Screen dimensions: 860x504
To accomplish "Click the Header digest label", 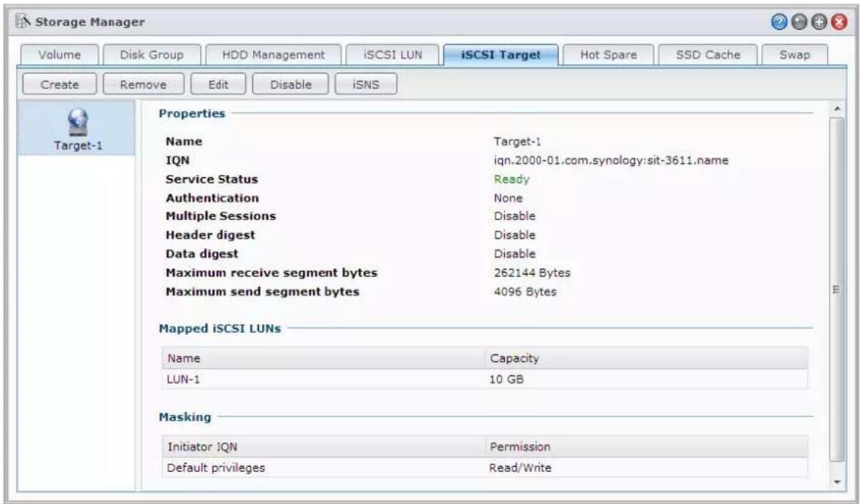I will 210,235.
